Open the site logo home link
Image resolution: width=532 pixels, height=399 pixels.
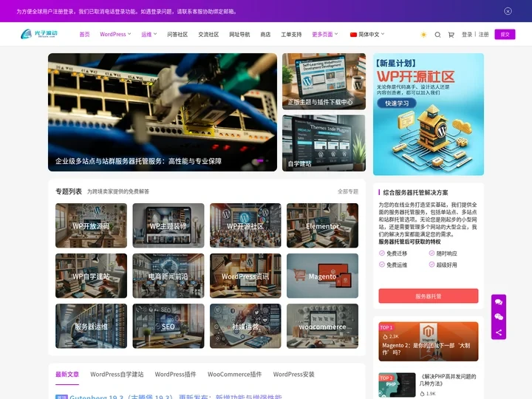point(39,34)
